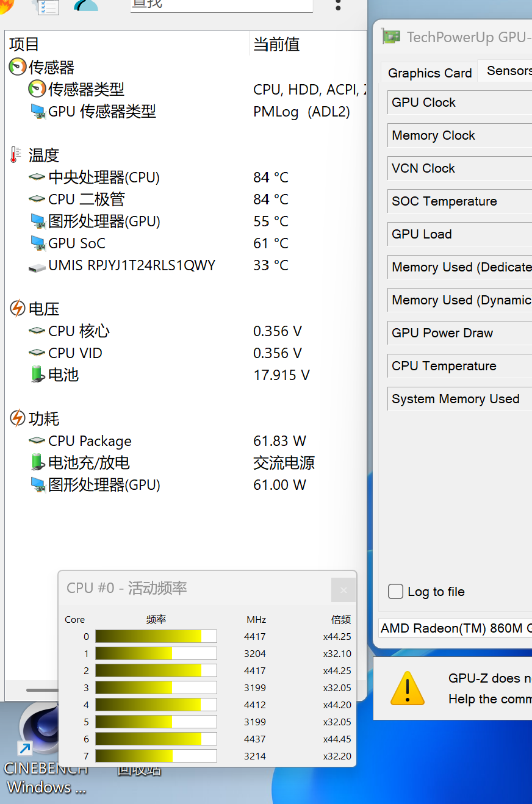The height and width of the screenshot is (804, 532).
Task: Click the x32.10 multiplier for Core 1
Action: (x=337, y=653)
